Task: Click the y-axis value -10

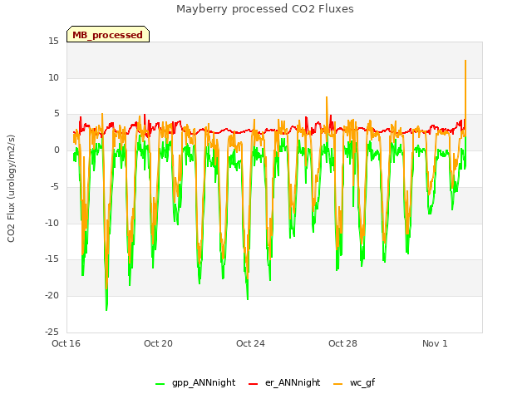Action: click(52, 223)
